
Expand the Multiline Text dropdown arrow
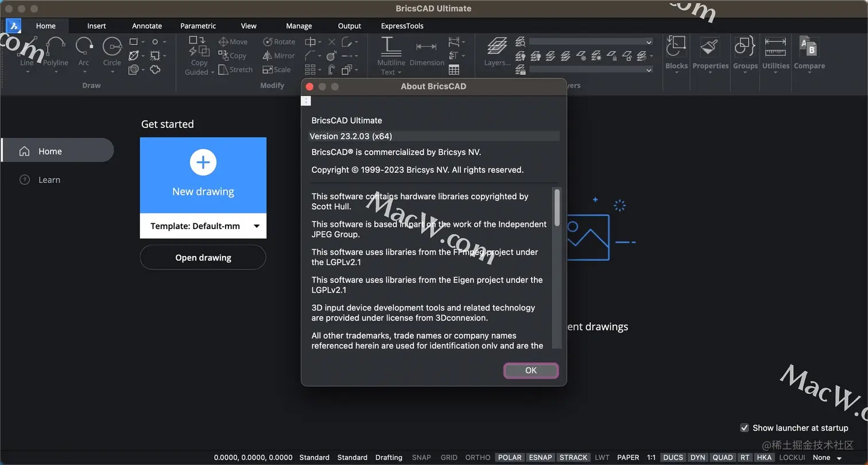click(400, 72)
